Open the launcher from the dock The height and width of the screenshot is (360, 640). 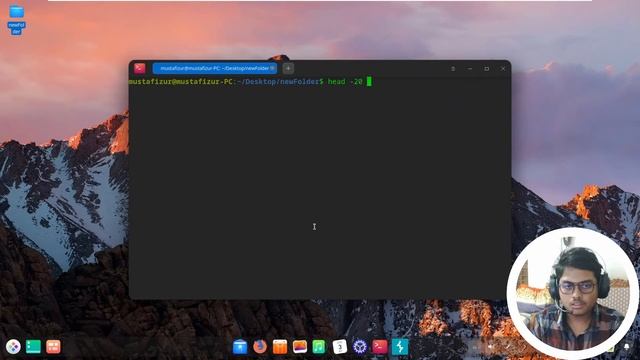click(x=13, y=347)
